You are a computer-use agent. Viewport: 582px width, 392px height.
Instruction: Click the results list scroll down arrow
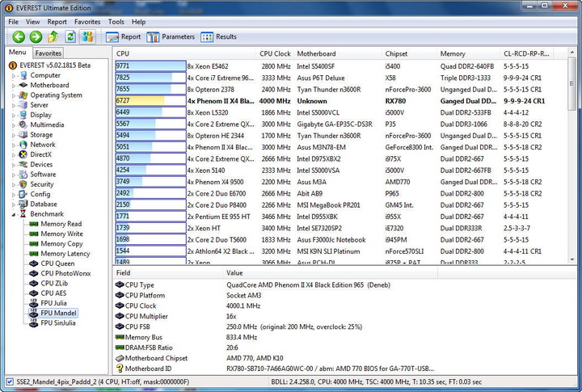pyautogui.click(x=572, y=259)
